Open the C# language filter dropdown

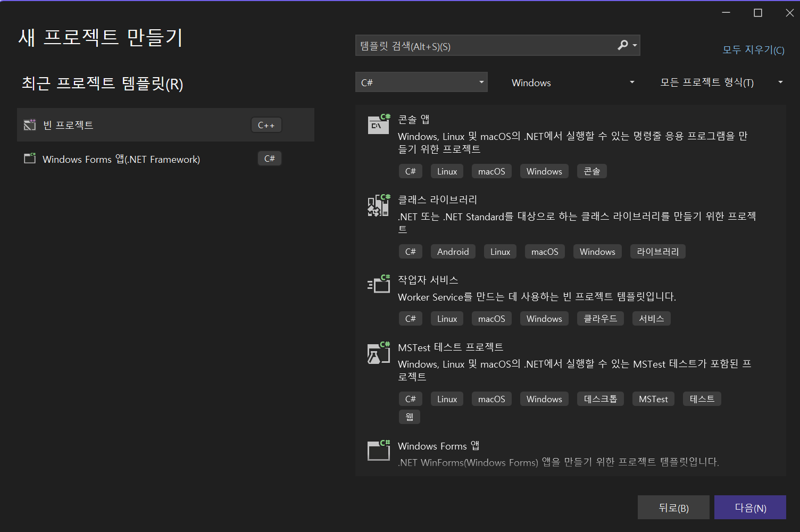pos(421,82)
